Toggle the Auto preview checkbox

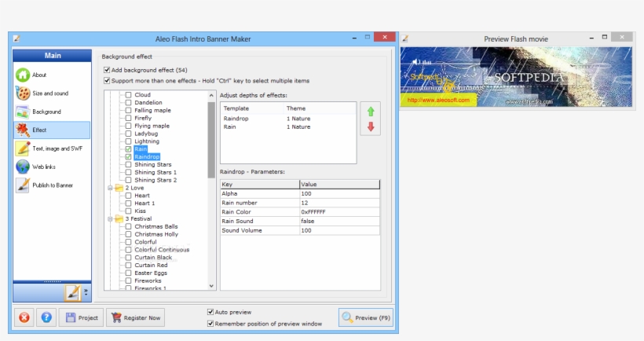(210, 312)
